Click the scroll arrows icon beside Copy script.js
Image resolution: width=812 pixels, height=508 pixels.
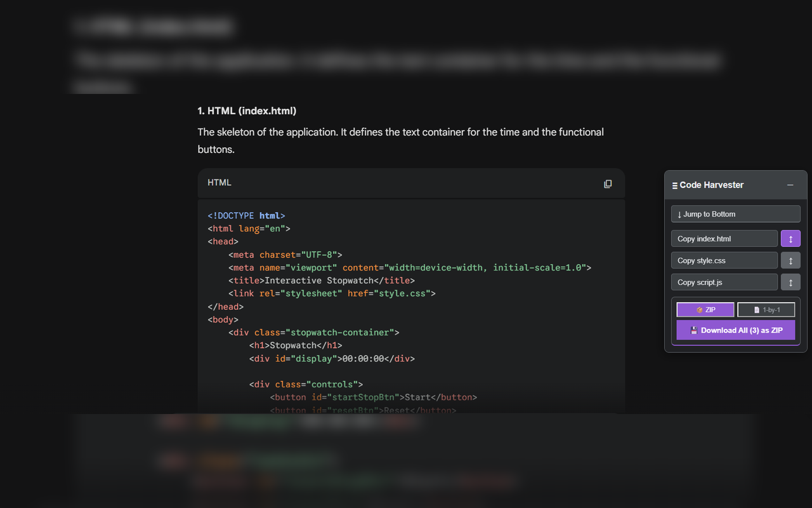790,281
